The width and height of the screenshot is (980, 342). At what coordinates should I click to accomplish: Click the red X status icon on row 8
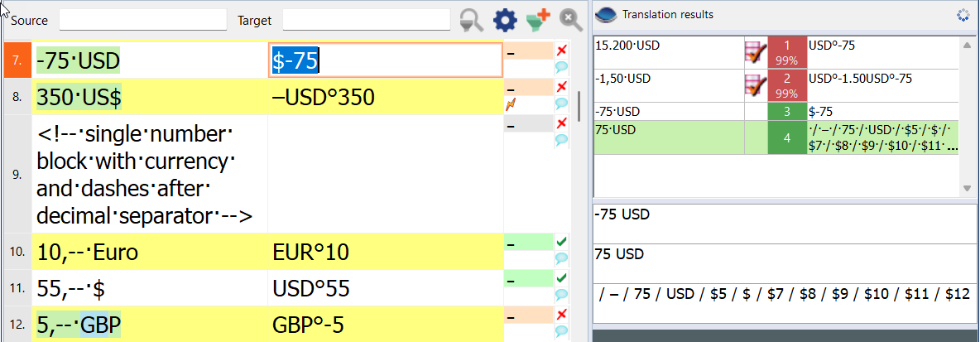(x=561, y=85)
